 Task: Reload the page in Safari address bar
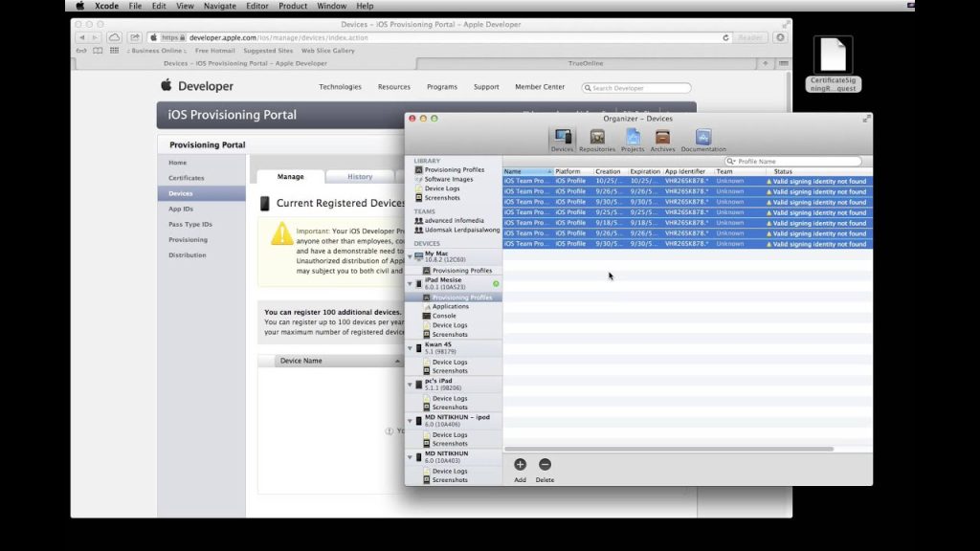[x=725, y=37]
